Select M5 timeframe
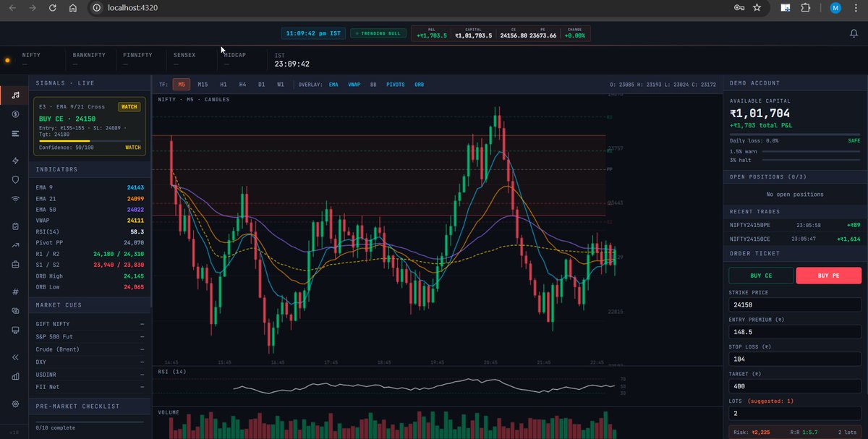 182,85
